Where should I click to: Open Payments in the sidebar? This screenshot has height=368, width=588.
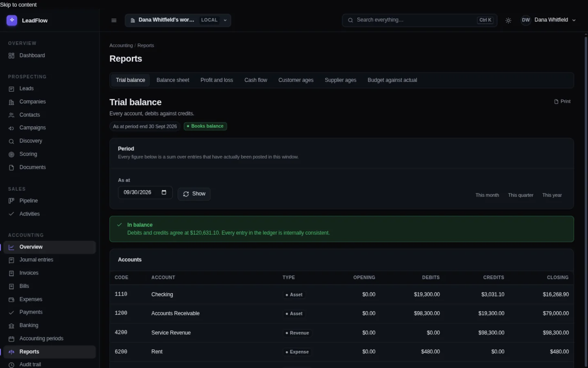[x=49, y=312]
